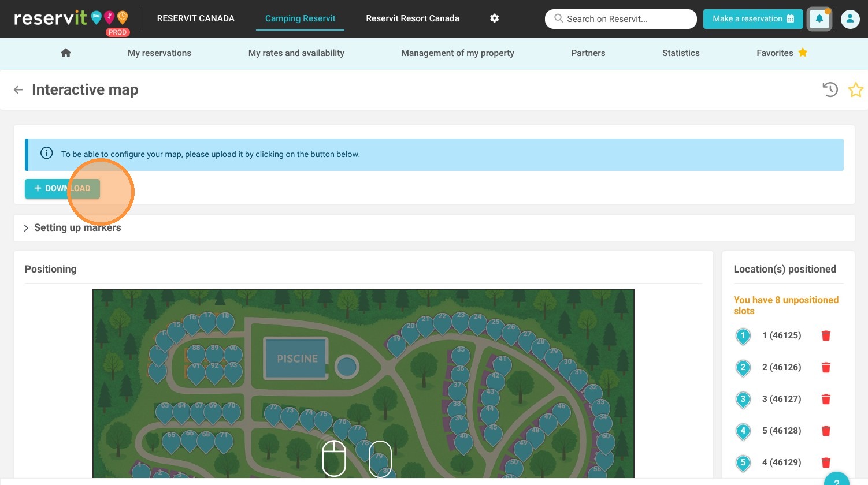Open the user profile icon
This screenshot has width=868, height=485.
[850, 19]
